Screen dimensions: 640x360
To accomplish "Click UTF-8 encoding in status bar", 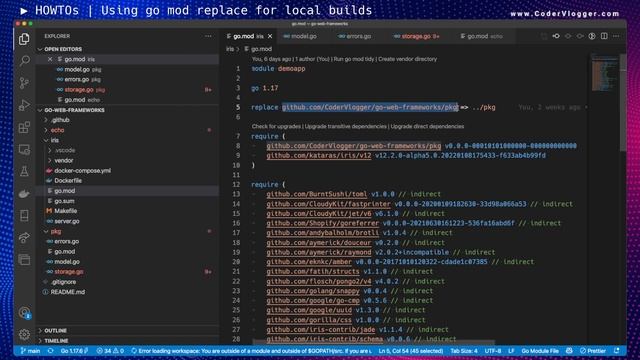I will (x=493, y=351).
